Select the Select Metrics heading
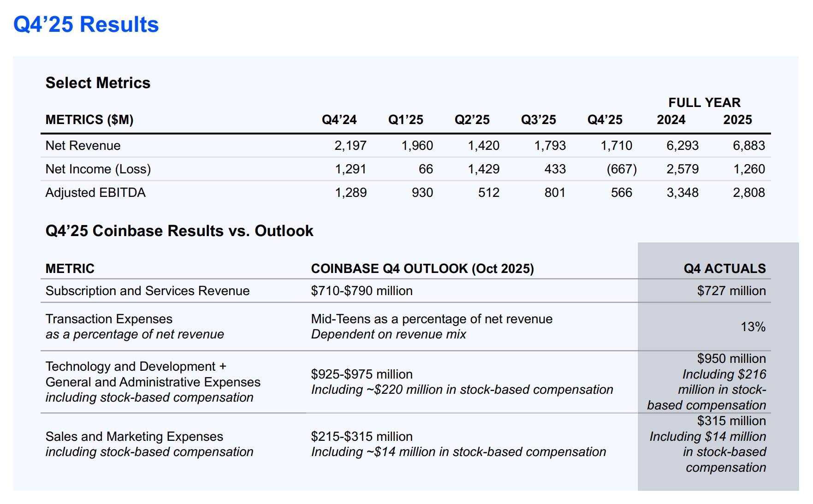The image size is (813, 504). (98, 83)
